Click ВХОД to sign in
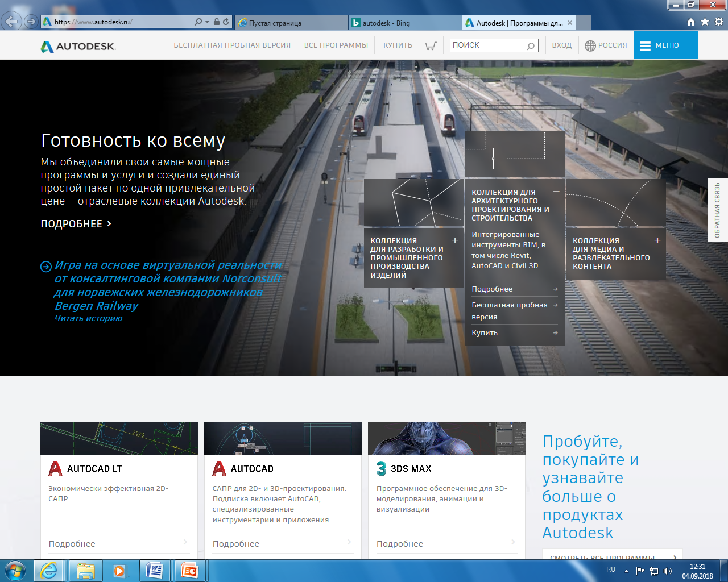This screenshot has width=728, height=582. (561, 45)
